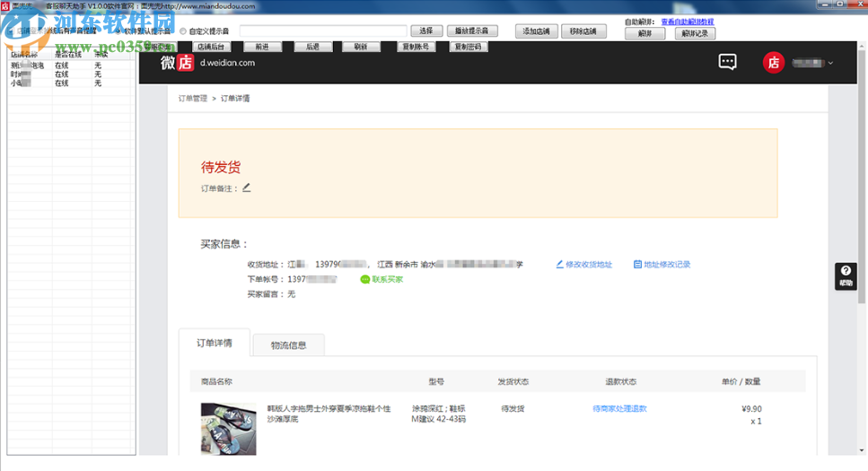Click the scrollbar up arrow

click(862, 46)
